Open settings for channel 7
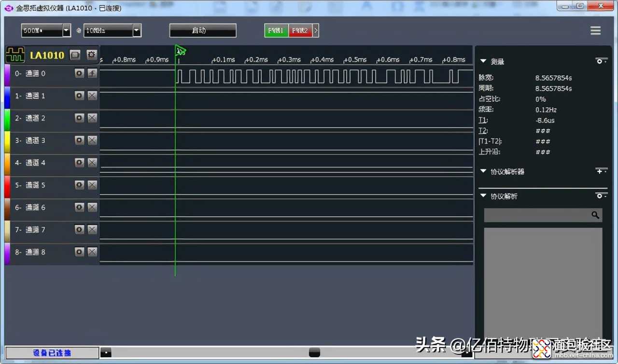The height and width of the screenshot is (364, 618). click(80, 229)
